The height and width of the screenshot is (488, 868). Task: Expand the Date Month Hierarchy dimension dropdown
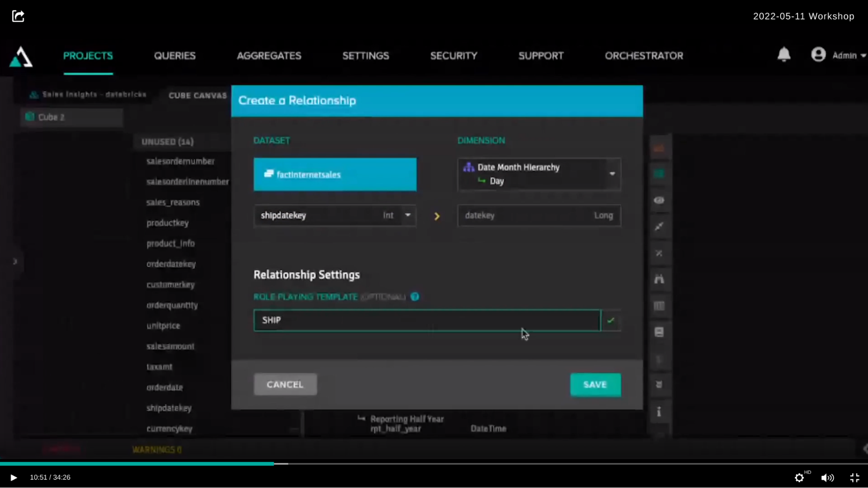click(x=612, y=174)
